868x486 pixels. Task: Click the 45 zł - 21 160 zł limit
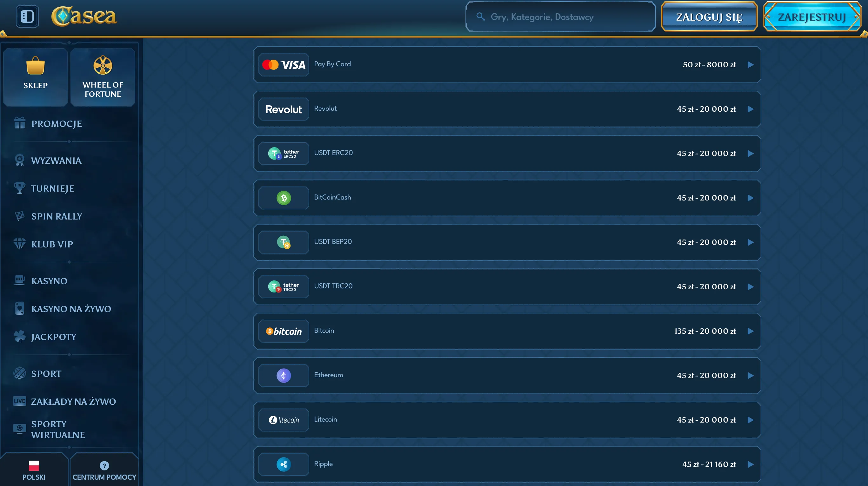click(x=709, y=464)
